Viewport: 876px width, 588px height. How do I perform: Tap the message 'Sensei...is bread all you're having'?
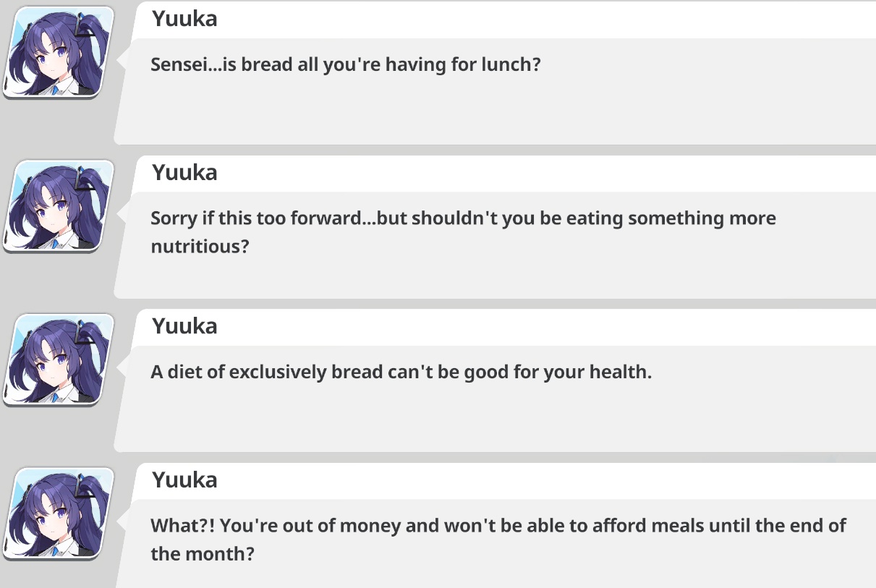coord(346,65)
